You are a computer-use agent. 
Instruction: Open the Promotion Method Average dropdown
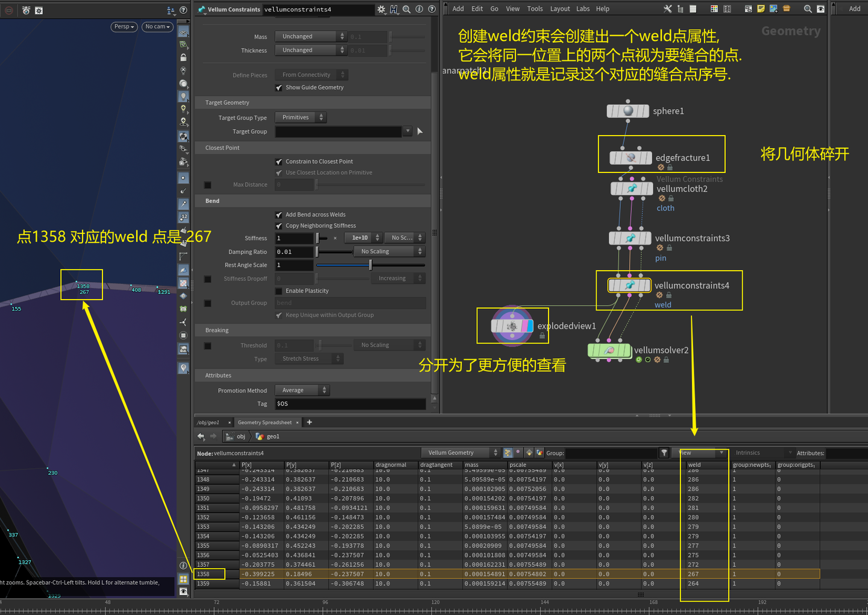(x=302, y=390)
